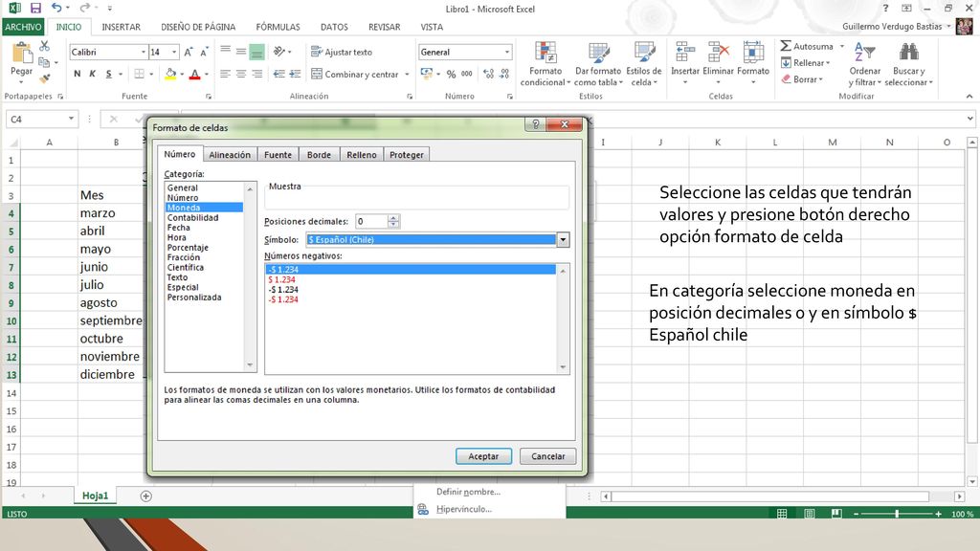This screenshot has height=551, width=980.
Task: Click the dialog help question mark button
Action: click(x=536, y=124)
